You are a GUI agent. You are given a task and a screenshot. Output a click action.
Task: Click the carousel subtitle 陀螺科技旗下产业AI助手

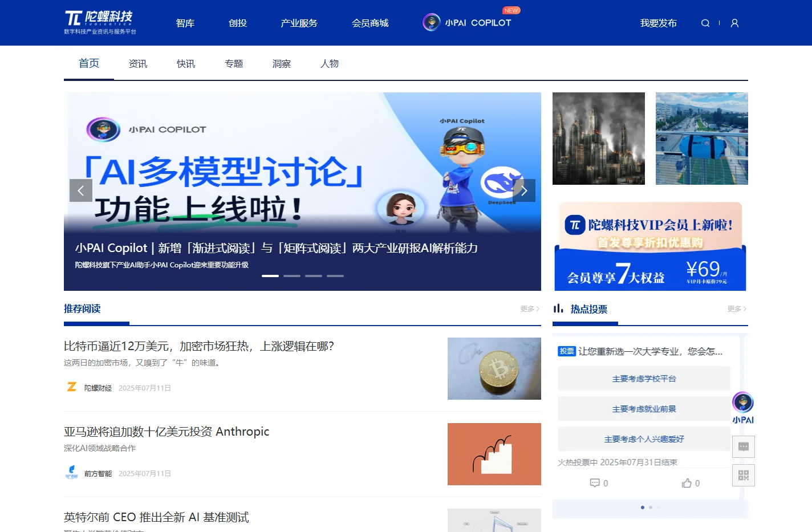[162, 265]
